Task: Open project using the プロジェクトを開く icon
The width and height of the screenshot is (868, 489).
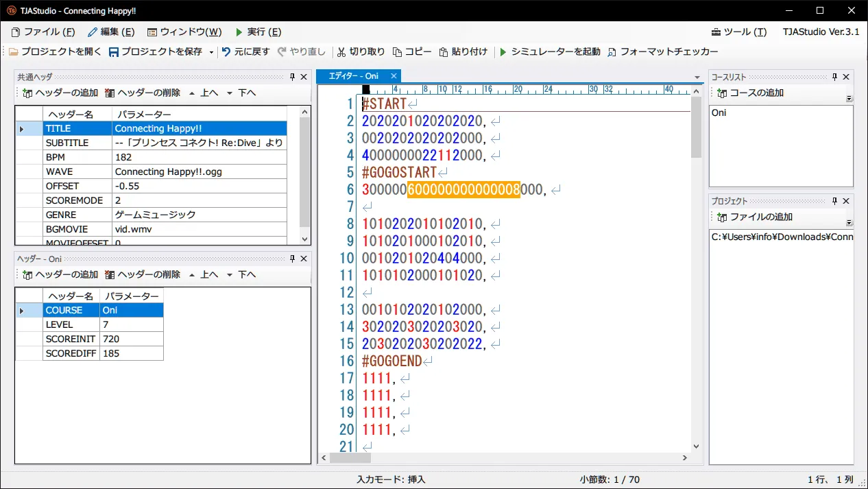Action: tap(14, 52)
